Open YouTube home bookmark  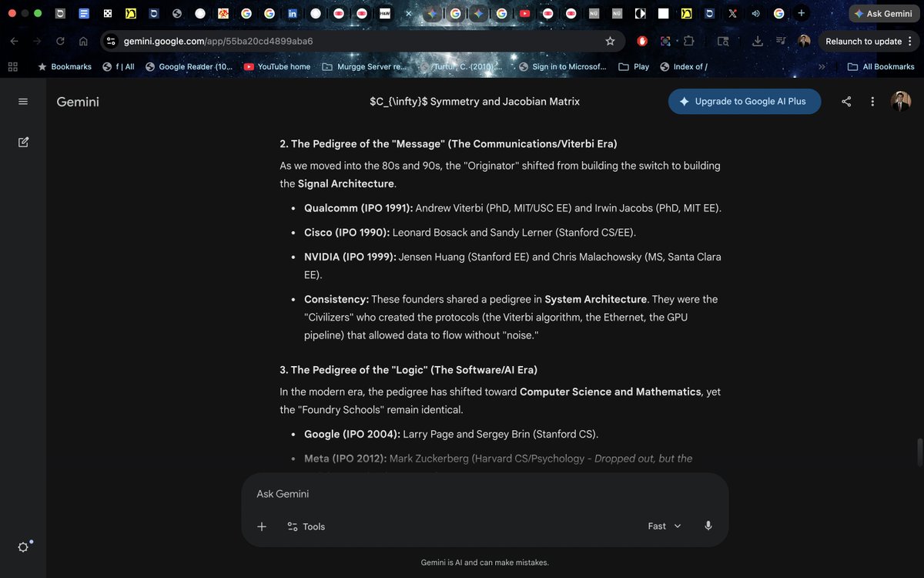coord(276,67)
